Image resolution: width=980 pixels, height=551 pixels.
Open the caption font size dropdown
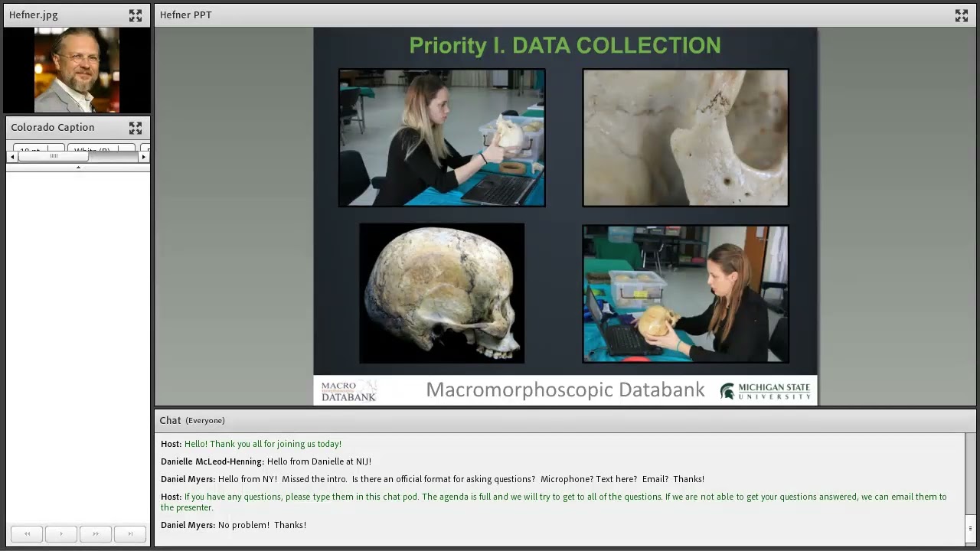coord(38,148)
